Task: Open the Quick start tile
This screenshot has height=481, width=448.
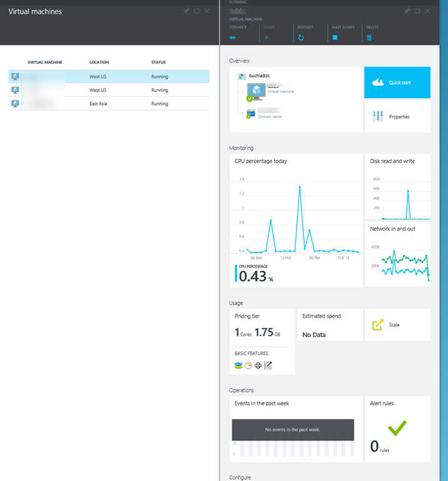Action: coord(397,83)
